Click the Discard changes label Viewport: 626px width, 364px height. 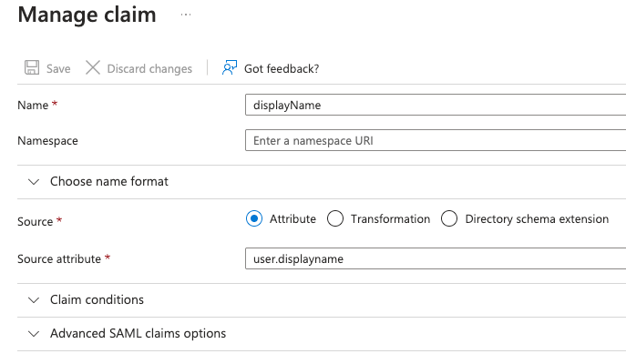(x=149, y=69)
